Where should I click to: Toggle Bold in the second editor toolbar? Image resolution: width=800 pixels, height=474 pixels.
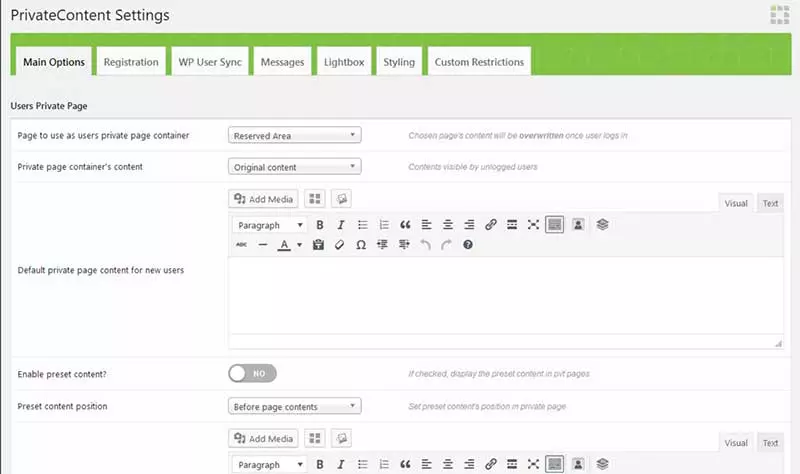320,464
